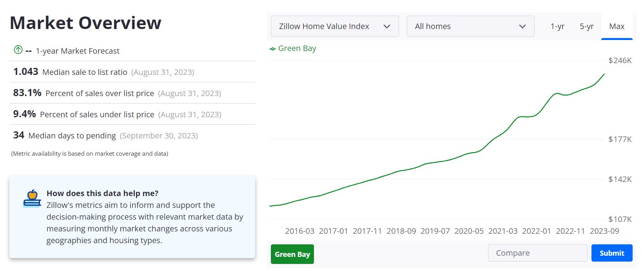Toggle off the Green Bay location chip
644x271 pixels.
(x=292, y=254)
